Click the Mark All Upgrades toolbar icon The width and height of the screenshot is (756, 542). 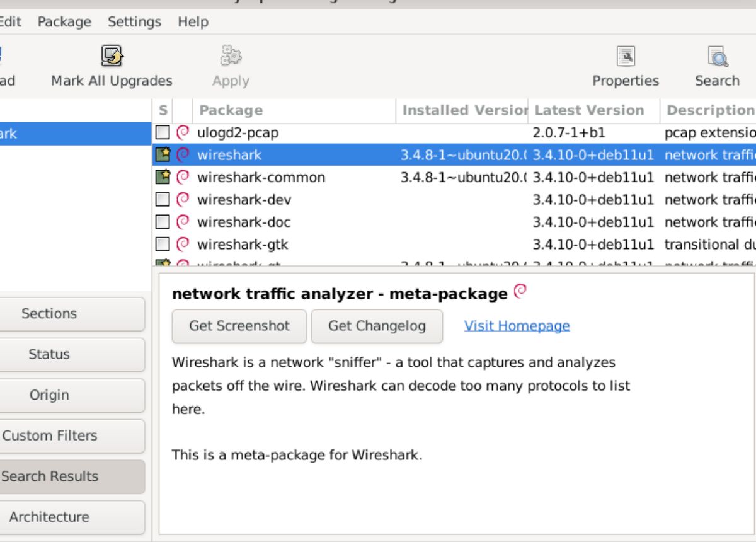click(x=111, y=57)
